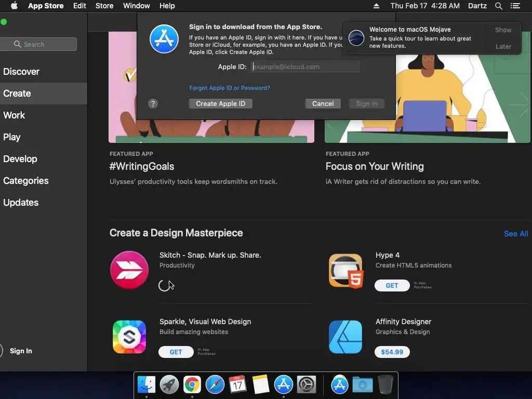Click Skitch - Snap. Mark up. Share. title
The height and width of the screenshot is (399, 532).
(x=210, y=255)
